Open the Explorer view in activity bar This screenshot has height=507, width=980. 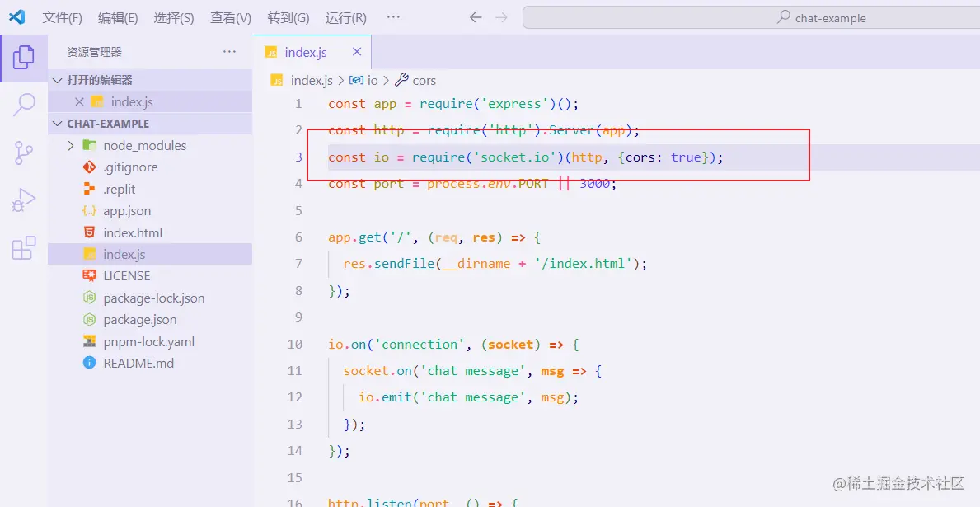[24, 58]
